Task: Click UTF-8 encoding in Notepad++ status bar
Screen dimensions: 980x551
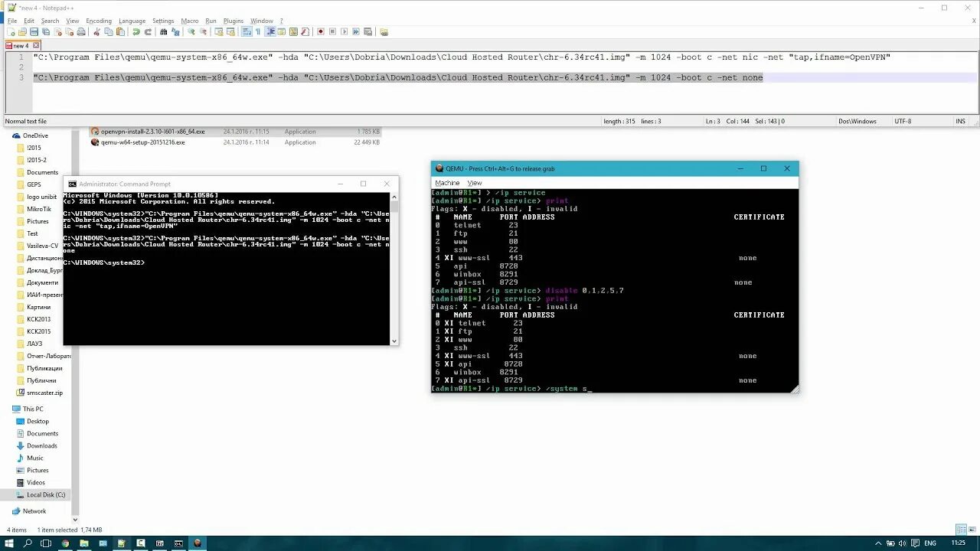Action: pyautogui.click(x=903, y=121)
